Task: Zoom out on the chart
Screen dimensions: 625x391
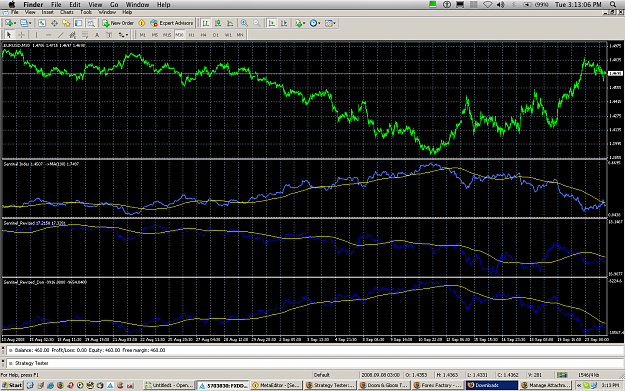Action: [257, 23]
